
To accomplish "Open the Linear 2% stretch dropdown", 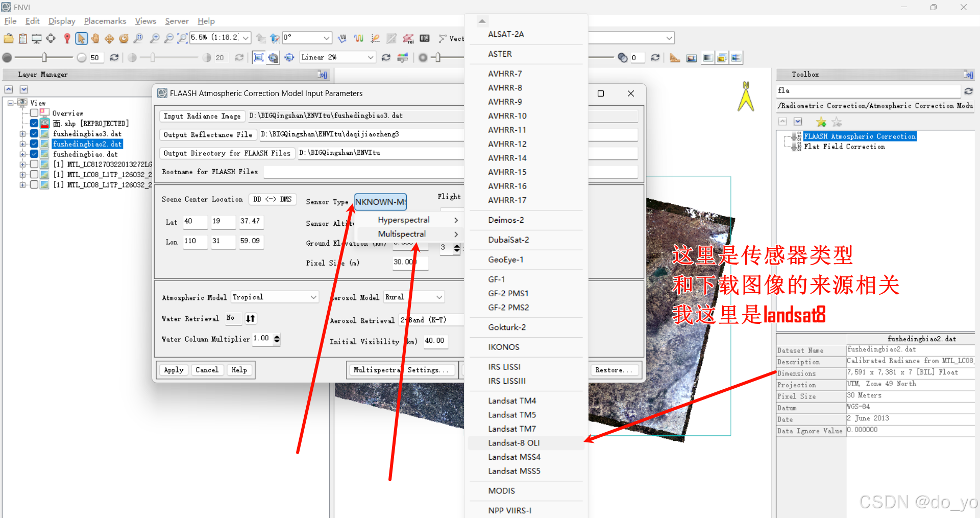I will point(371,57).
